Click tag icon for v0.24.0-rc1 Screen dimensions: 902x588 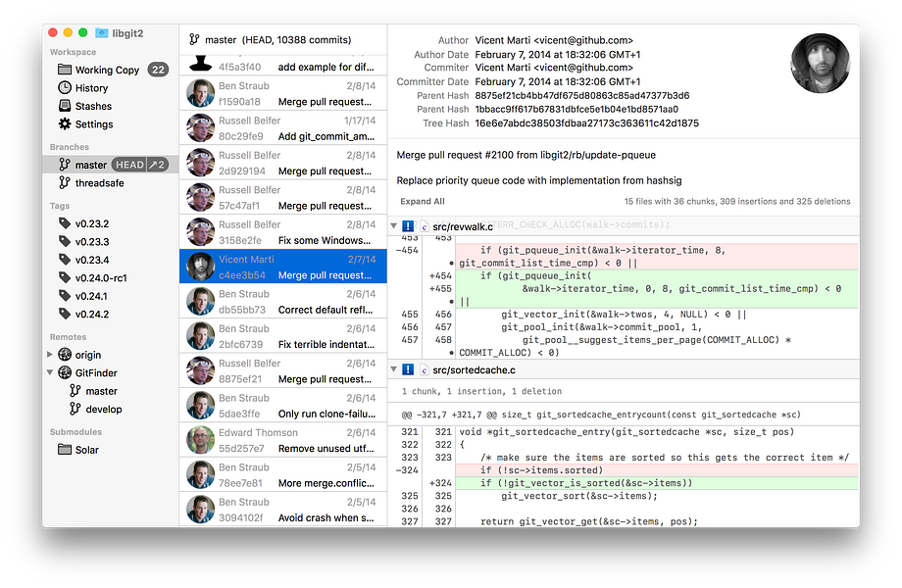click(65, 277)
